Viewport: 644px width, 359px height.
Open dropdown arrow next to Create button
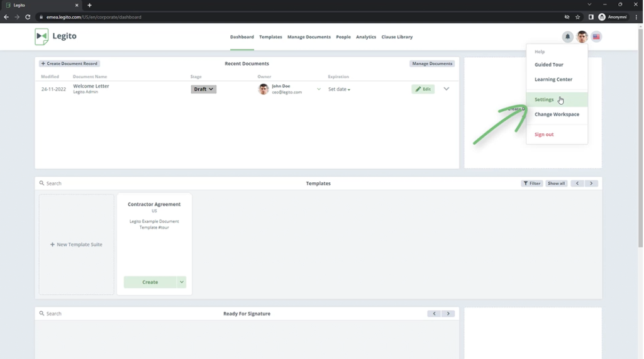click(x=182, y=282)
